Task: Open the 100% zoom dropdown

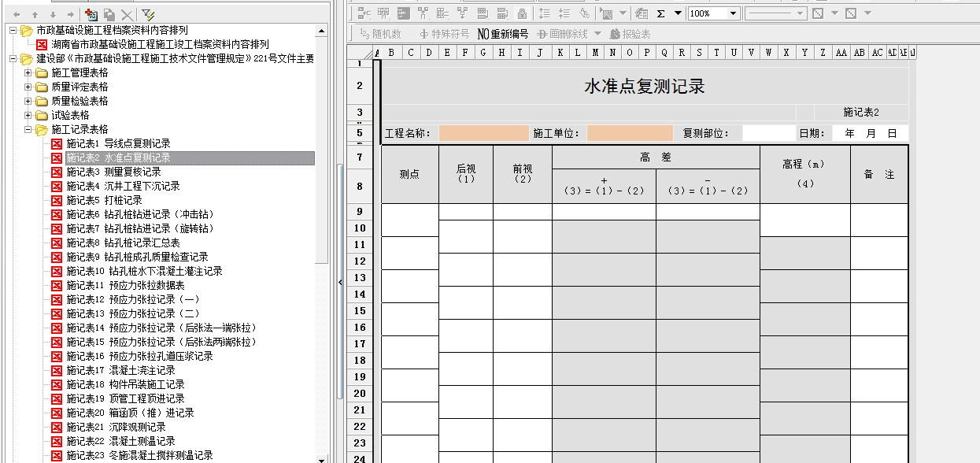Action: (733, 13)
